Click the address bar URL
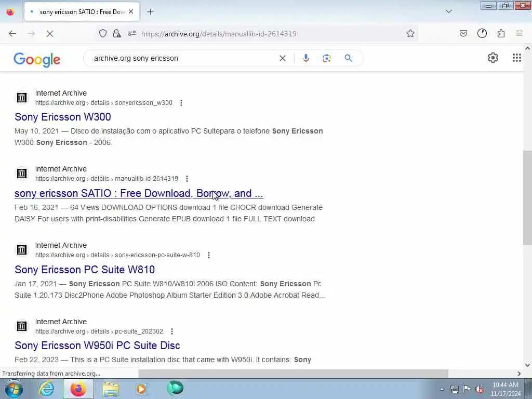The height and width of the screenshot is (399, 532). pyautogui.click(x=219, y=34)
